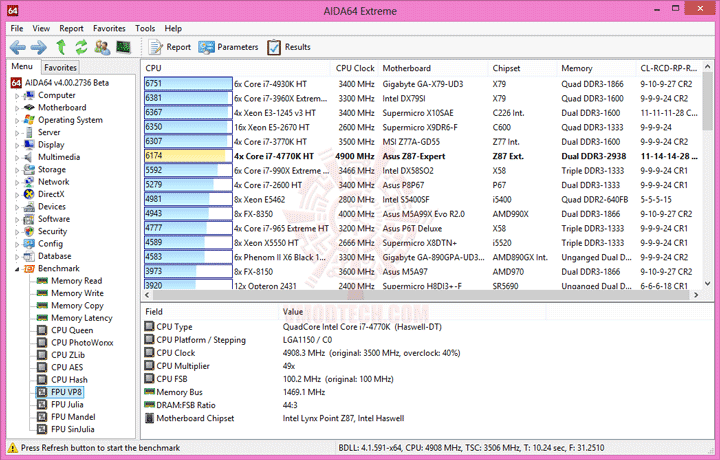Expand the Server tree node

pyautogui.click(x=17, y=133)
